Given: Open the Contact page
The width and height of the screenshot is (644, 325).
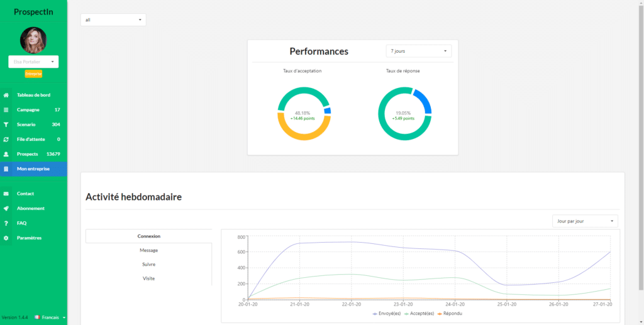Looking at the screenshot, I should pyautogui.click(x=34, y=194).
